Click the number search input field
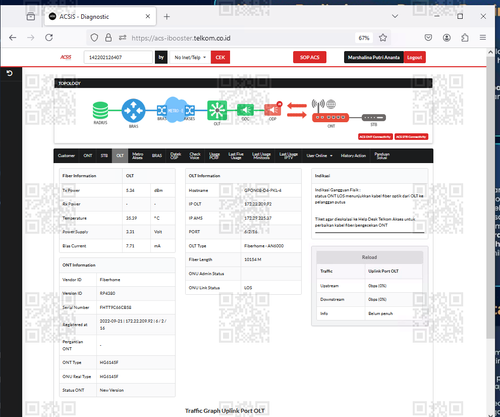 point(118,57)
